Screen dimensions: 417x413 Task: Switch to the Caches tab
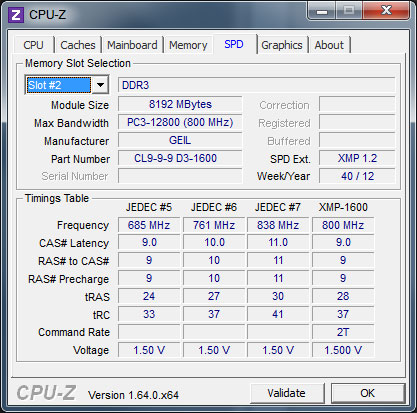pyautogui.click(x=78, y=45)
